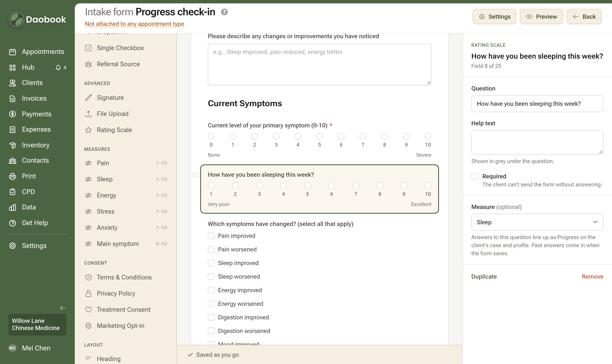Click the Help text textarea
This screenshot has height=364, width=612.
[x=537, y=142]
